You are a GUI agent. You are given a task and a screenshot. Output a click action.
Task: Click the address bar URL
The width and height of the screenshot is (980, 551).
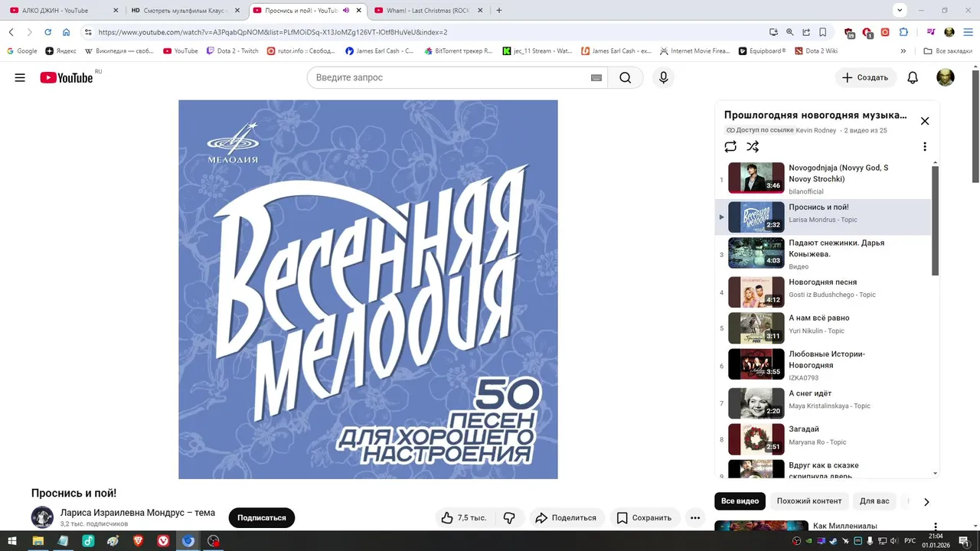[273, 32]
